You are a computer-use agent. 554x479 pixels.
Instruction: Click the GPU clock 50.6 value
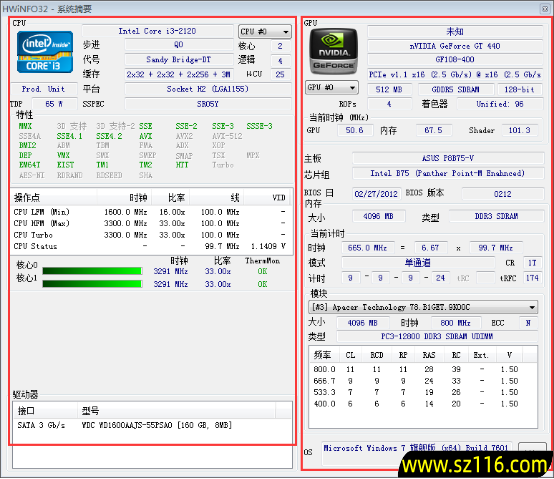(x=354, y=130)
